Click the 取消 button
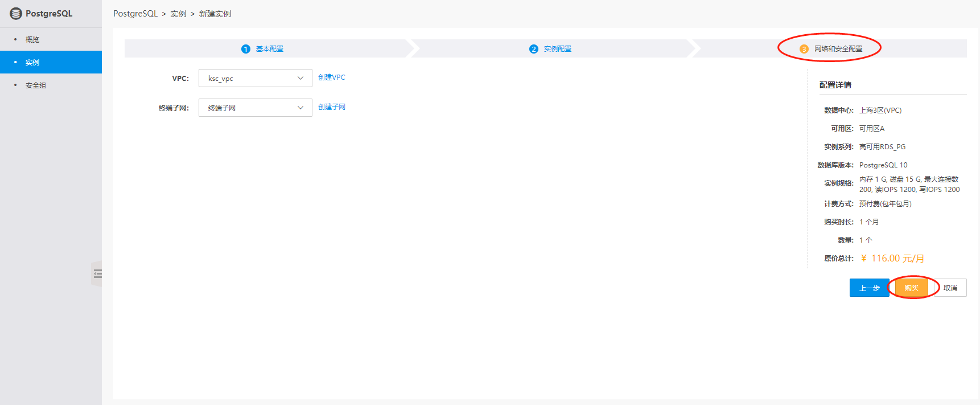 coord(950,288)
